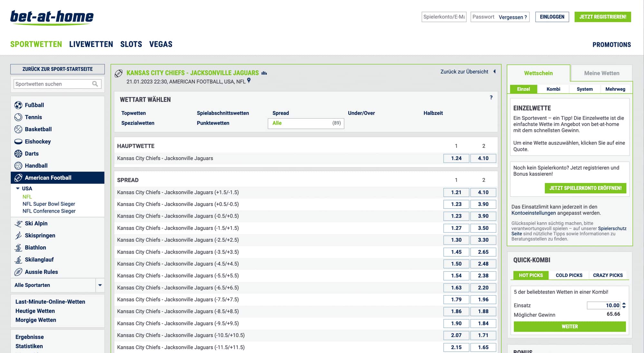
Task: Open the LIVEWETTEN menu
Action: [91, 44]
